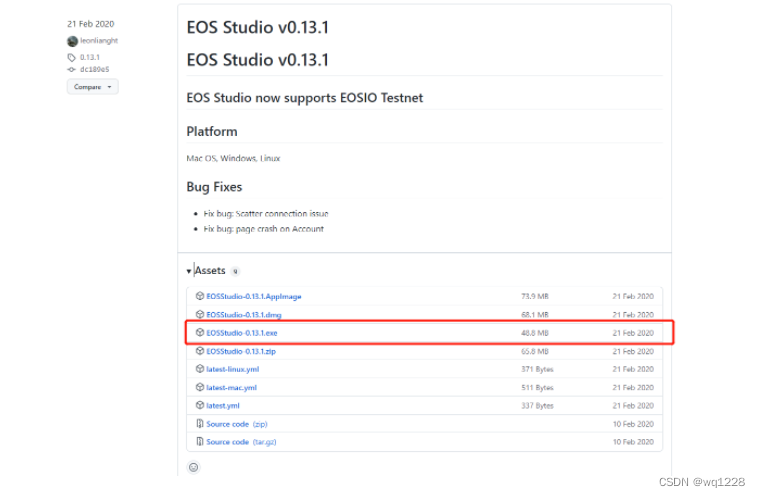This screenshot has height=497, width=760.
Task: Open latest-linux.yml asset
Action: pyautogui.click(x=233, y=369)
